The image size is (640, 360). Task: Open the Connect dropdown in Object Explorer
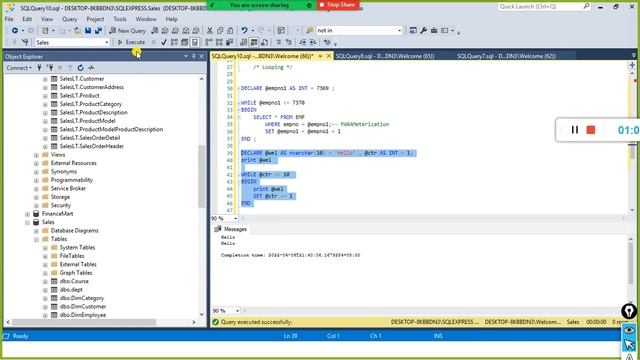[19, 68]
